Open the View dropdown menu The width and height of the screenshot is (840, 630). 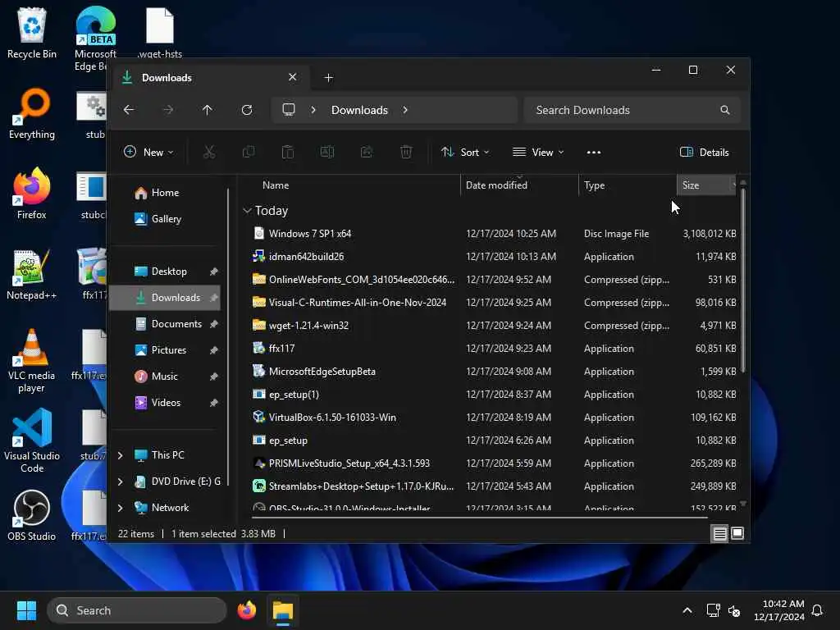pos(538,152)
